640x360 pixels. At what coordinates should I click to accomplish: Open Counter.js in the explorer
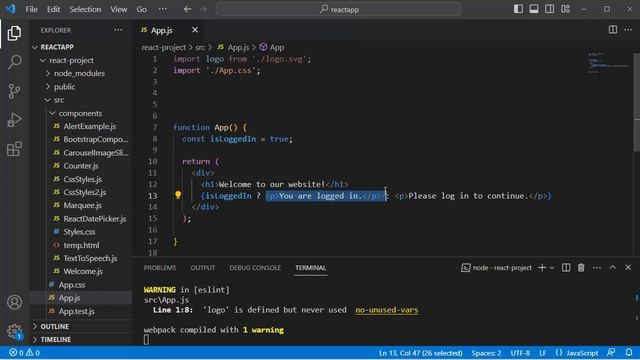point(81,166)
